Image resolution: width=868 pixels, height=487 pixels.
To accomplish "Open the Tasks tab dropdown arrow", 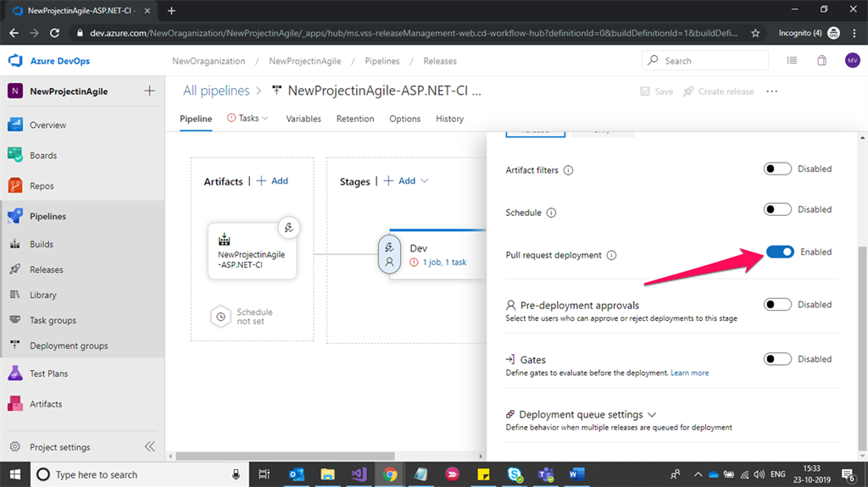I will click(265, 119).
